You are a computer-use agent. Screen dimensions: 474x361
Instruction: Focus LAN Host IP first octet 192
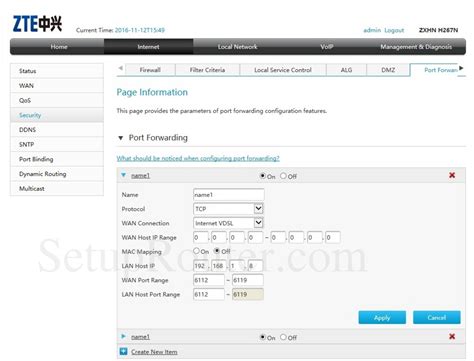[201, 266]
